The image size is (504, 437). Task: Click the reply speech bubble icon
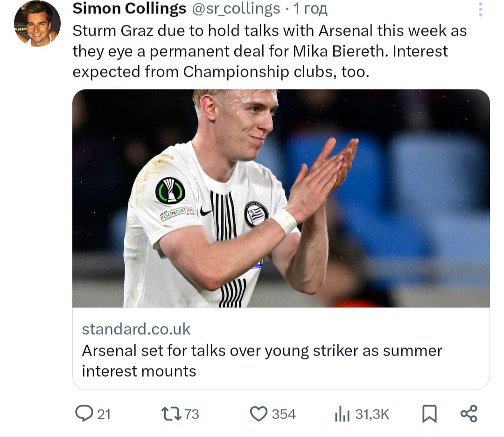[84, 414]
